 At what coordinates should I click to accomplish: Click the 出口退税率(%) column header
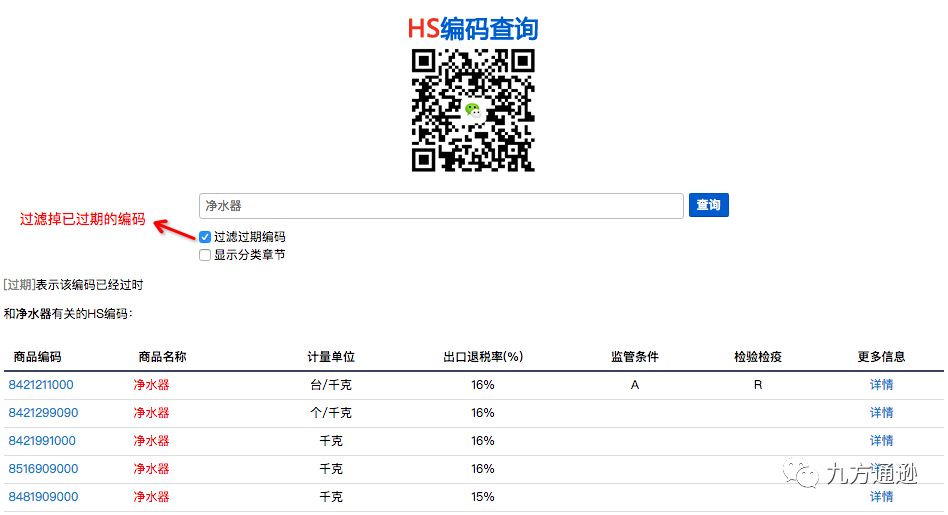click(483, 357)
